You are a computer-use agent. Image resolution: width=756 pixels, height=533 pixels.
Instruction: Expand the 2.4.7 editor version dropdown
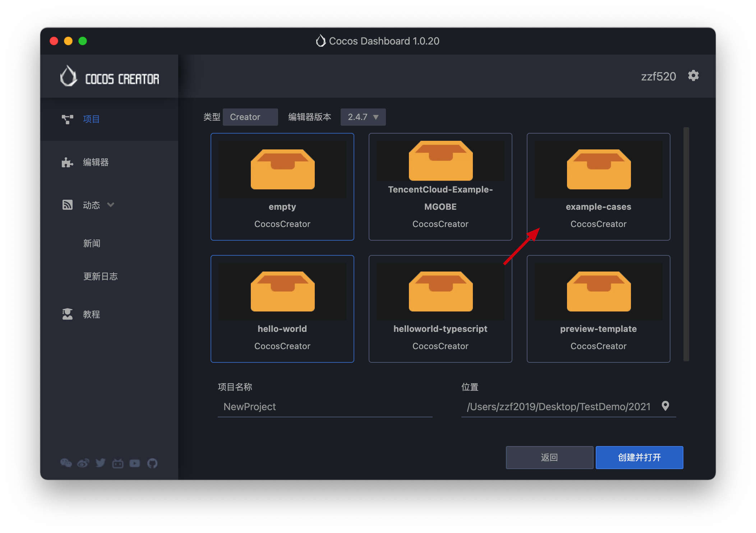coord(363,117)
